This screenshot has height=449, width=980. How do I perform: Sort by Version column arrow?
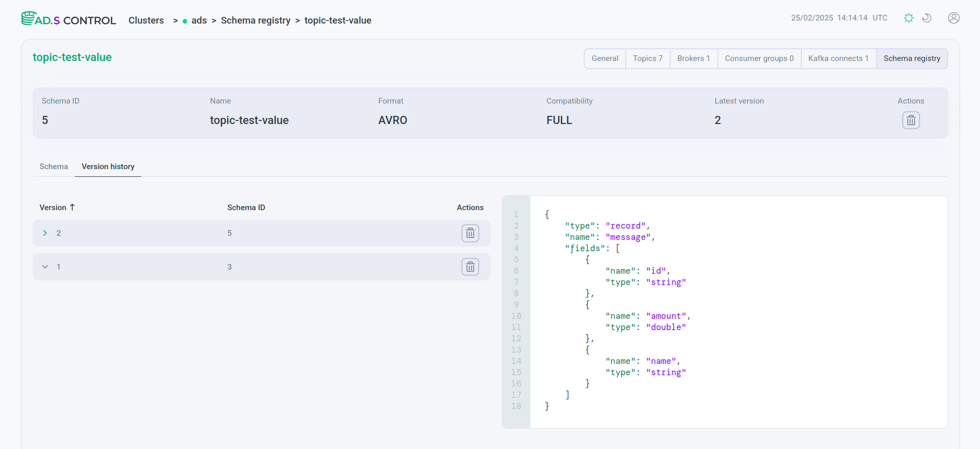[72, 207]
